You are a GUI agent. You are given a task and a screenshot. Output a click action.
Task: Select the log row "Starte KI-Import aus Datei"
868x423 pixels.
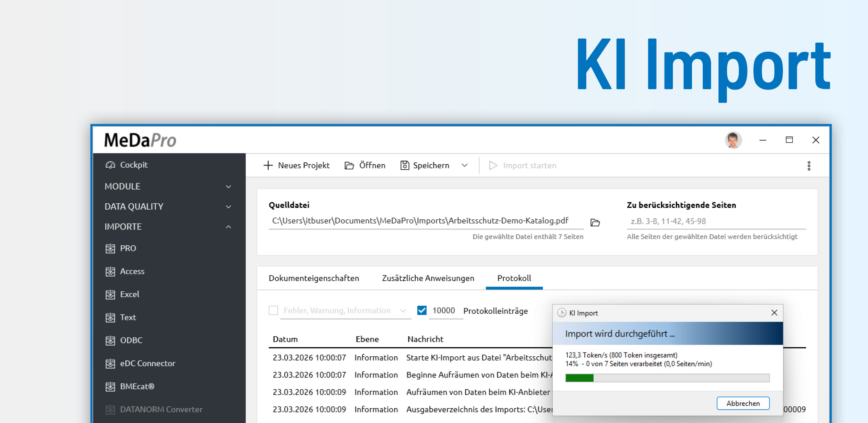[410, 358]
